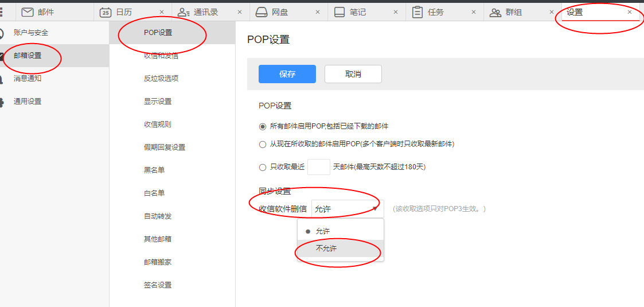Click the contacts person icon
Screen dimensions: 644x307
184,12
